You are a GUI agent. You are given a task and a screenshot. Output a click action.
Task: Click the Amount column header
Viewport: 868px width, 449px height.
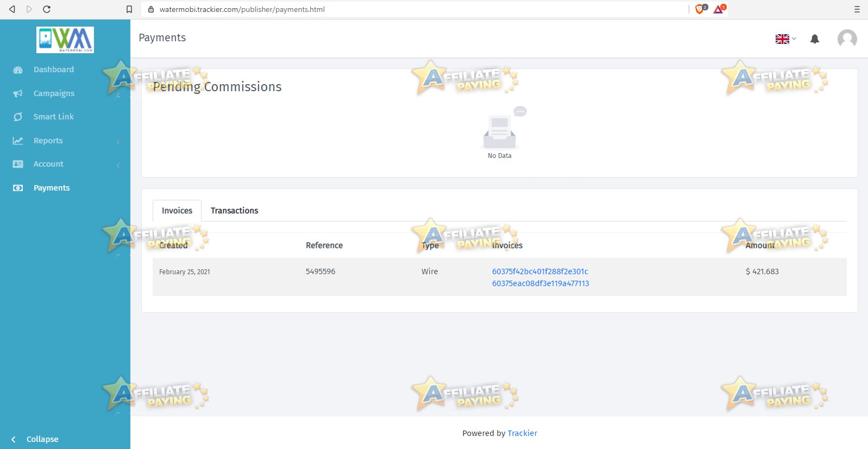(x=760, y=245)
